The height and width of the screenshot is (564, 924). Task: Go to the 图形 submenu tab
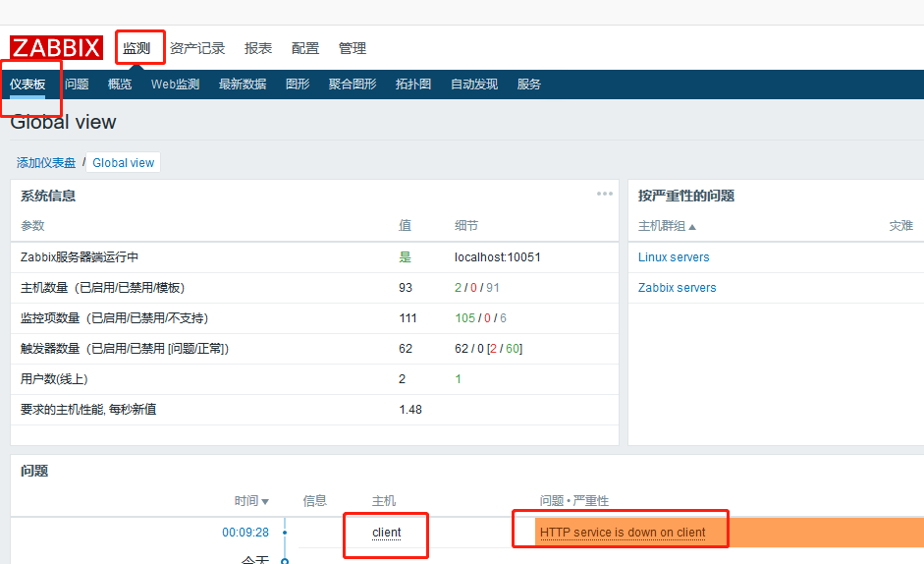coord(298,85)
